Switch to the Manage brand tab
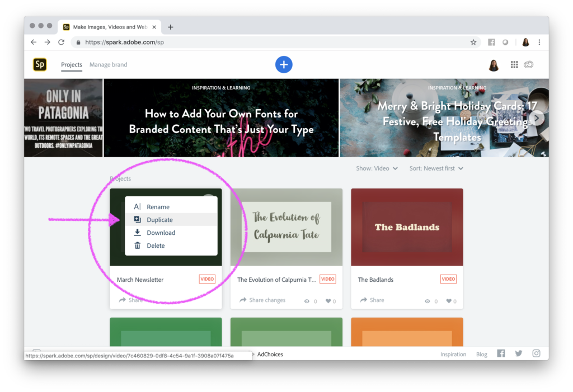573x392 pixels. tap(108, 64)
